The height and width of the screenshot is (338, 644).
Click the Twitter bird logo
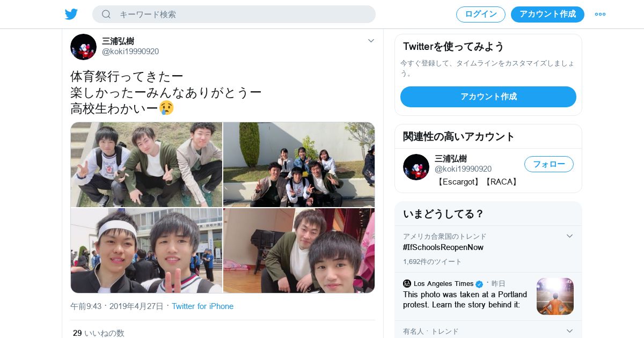pyautogui.click(x=71, y=14)
